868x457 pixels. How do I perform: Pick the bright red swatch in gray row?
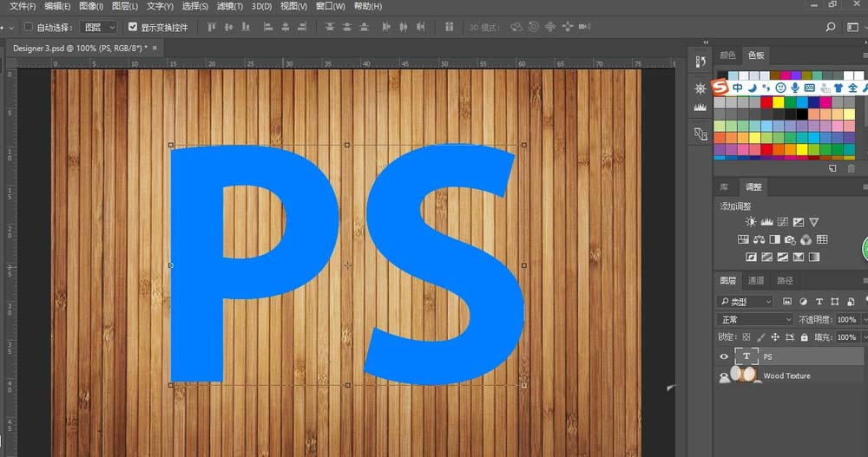pos(766,102)
